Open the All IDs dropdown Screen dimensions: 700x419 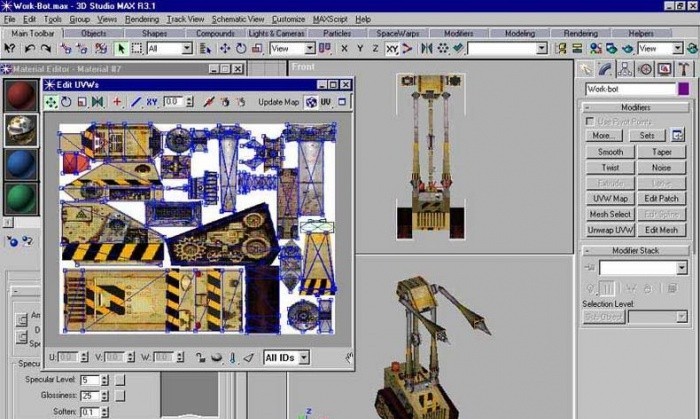click(x=286, y=357)
